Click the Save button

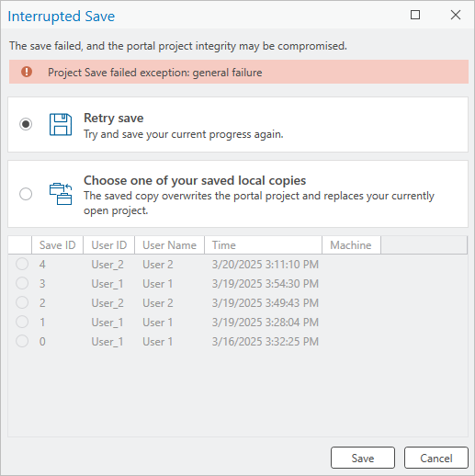click(363, 458)
